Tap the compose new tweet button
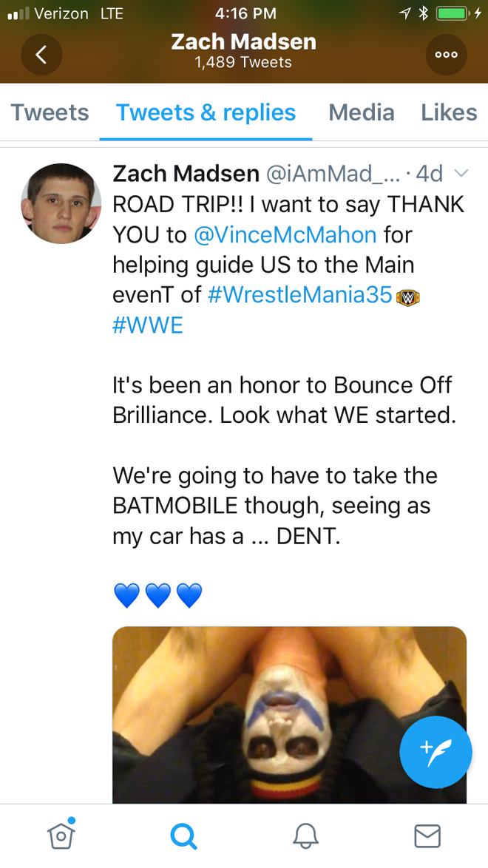Screen dimensions: 488x868 [x=436, y=752]
